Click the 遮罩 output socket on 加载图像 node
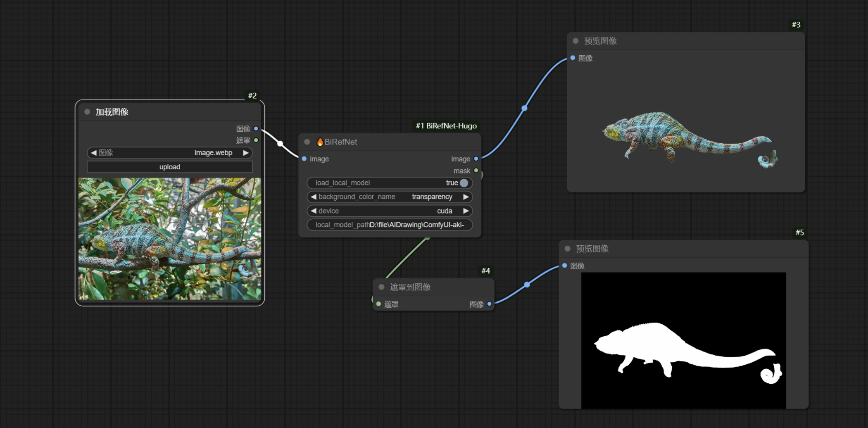This screenshot has width=868, height=428. click(x=256, y=140)
